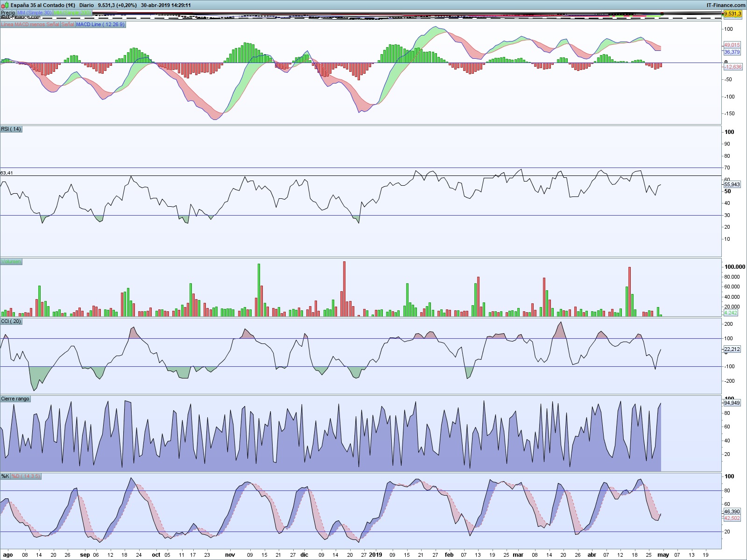Click the feb month on the date axis
Image resolution: width=747 pixels, height=560 pixels.
[449, 555]
